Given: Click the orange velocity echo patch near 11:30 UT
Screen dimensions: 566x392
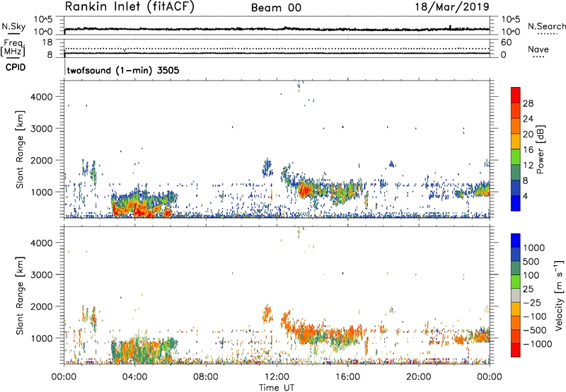Looking at the screenshot, I should [x=267, y=313].
